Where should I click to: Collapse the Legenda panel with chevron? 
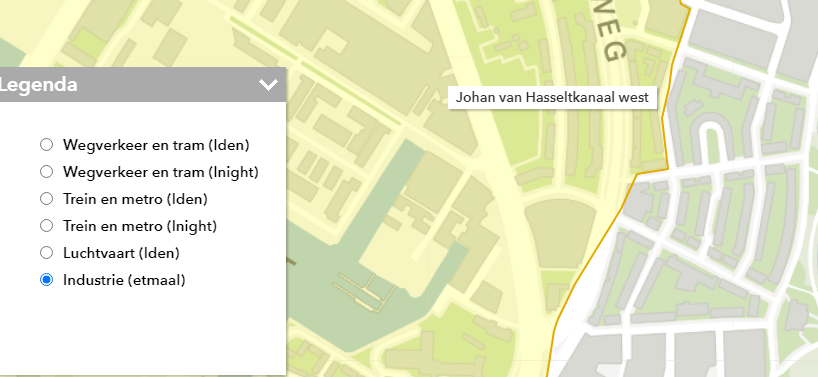click(268, 84)
